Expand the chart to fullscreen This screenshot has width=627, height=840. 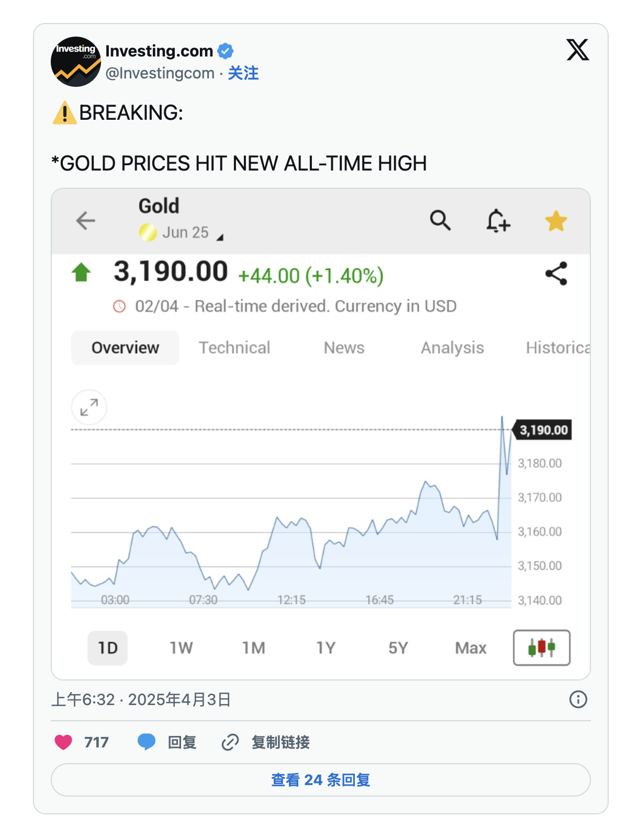89,407
